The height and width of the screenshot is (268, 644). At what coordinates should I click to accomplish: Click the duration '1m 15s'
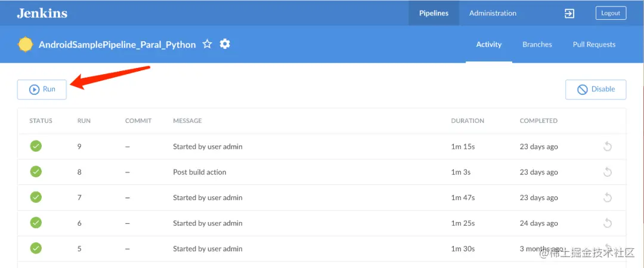coord(463,147)
